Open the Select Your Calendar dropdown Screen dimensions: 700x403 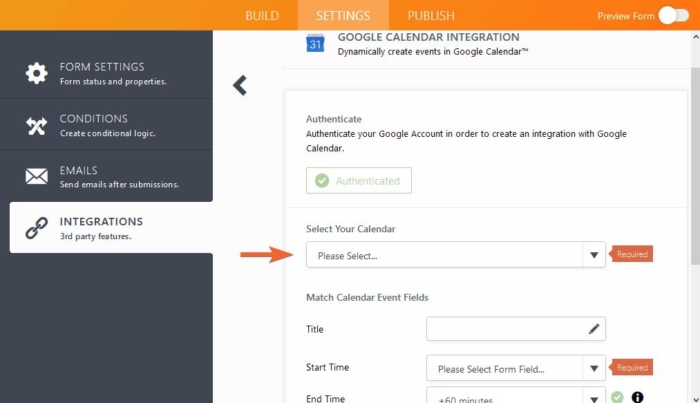click(455, 255)
